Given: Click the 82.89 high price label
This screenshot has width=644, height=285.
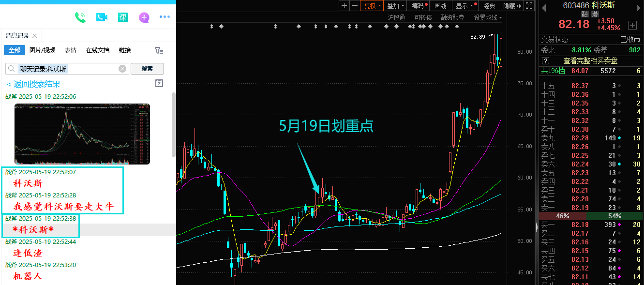Looking at the screenshot, I should point(478,36).
